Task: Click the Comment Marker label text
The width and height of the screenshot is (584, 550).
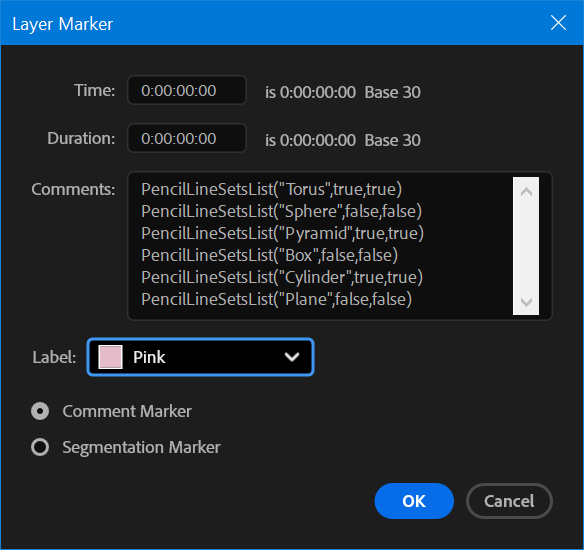Action: pos(127,411)
